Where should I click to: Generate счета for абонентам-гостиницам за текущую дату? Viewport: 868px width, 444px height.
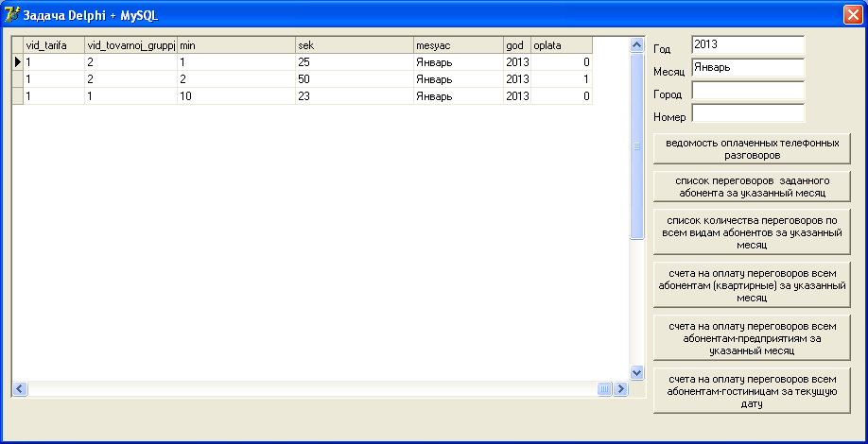point(752,390)
